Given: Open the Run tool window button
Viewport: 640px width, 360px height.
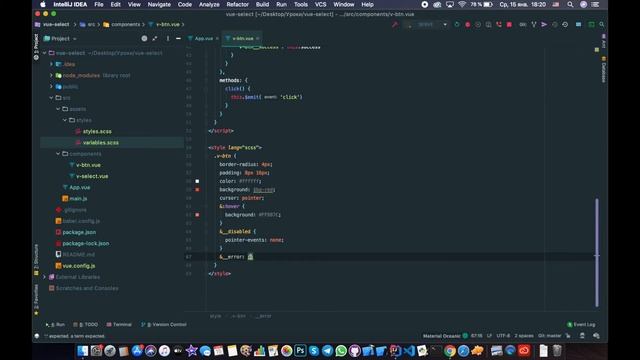Looking at the screenshot, I should pos(56,324).
